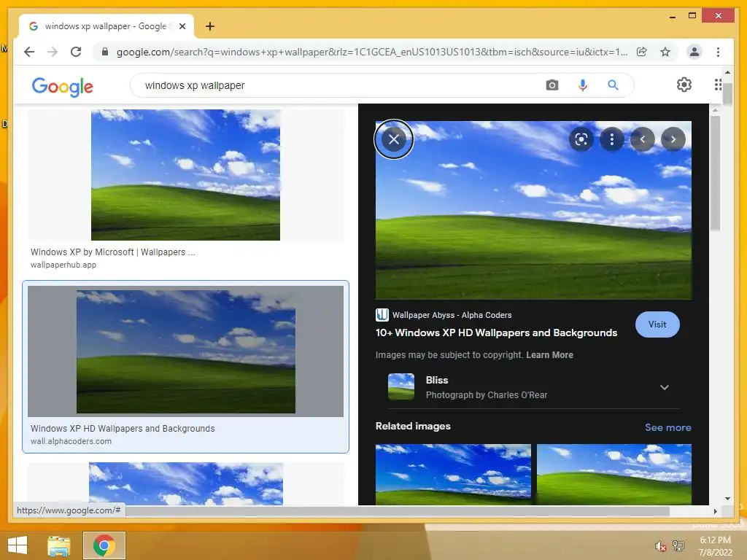Click the page horizontal scrollbar
Screen dimensions: 747x560
pos(398,511)
